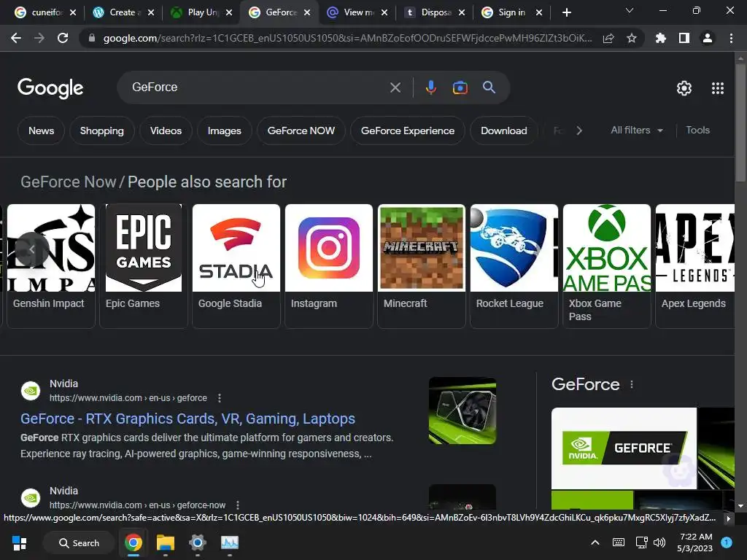Open the Genshin Impact card

[x=51, y=265]
